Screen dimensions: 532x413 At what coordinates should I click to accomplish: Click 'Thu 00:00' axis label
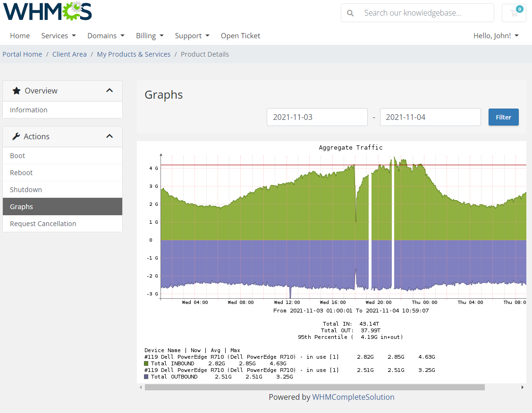(424, 303)
